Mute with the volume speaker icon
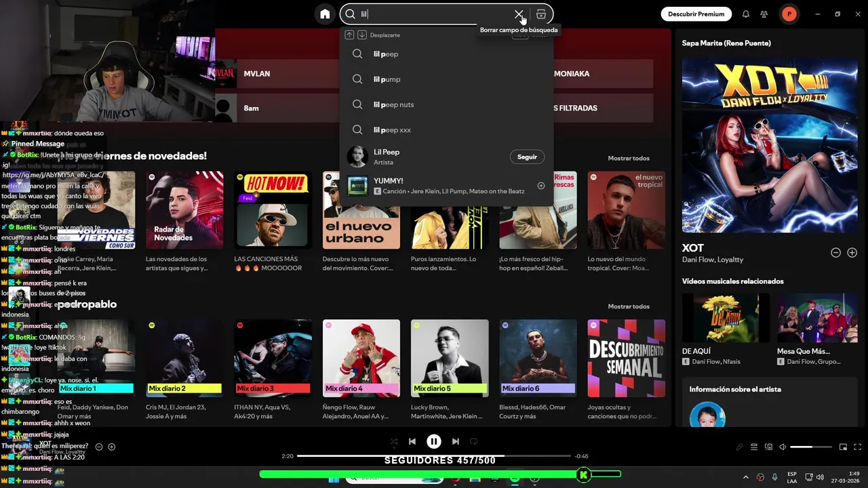868x488 pixels. (783, 447)
